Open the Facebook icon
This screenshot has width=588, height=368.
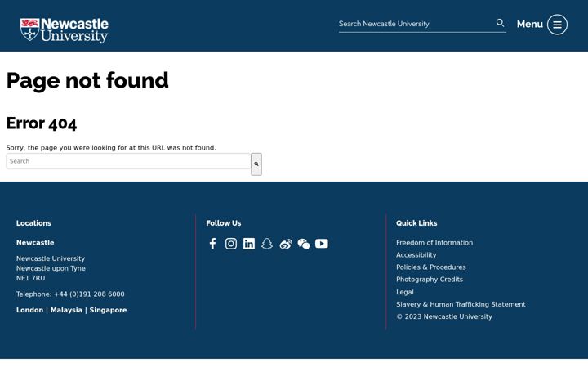pos(212,244)
